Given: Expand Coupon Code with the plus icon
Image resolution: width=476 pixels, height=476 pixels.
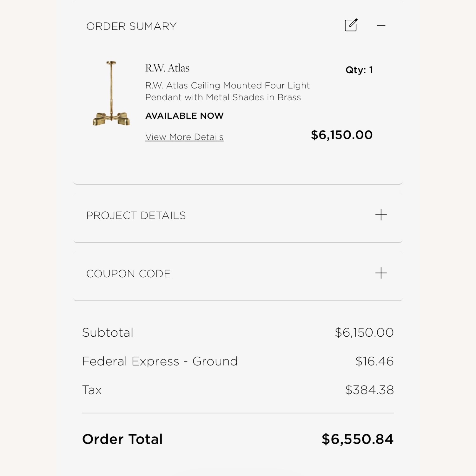Looking at the screenshot, I should point(381,273).
